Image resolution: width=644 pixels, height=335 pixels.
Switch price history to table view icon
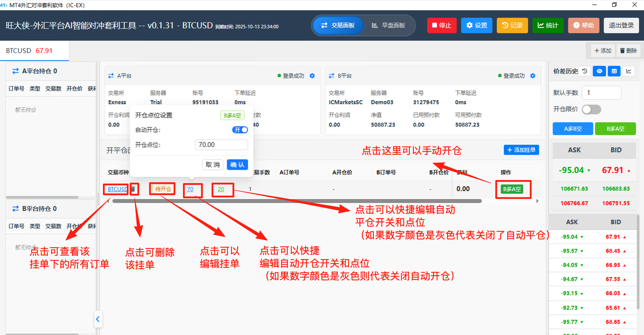(x=614, y=71)
